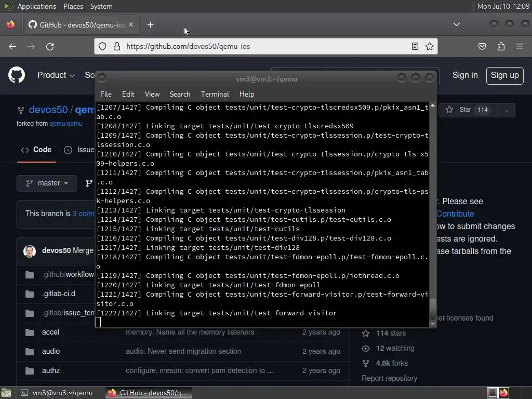This screenshot has height=399, width=532.
Task: Click the .gitlab-ci.d folder icon
Action: [x=30, y=294]
